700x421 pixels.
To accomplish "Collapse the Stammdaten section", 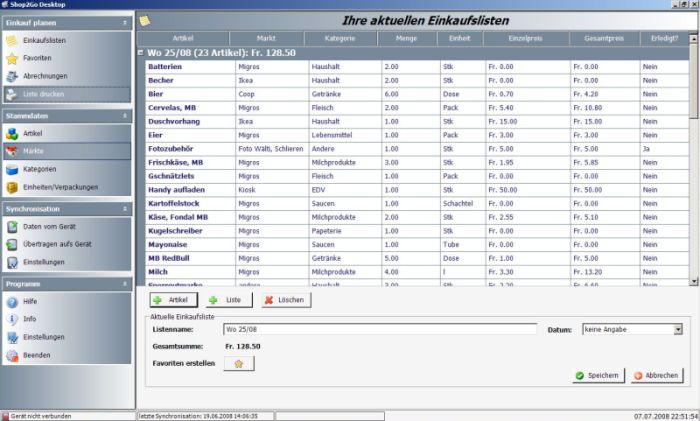I will tap(125, 116).
